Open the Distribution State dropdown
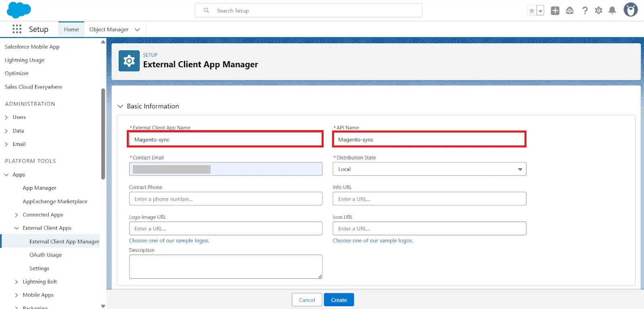 pos(429,169)
